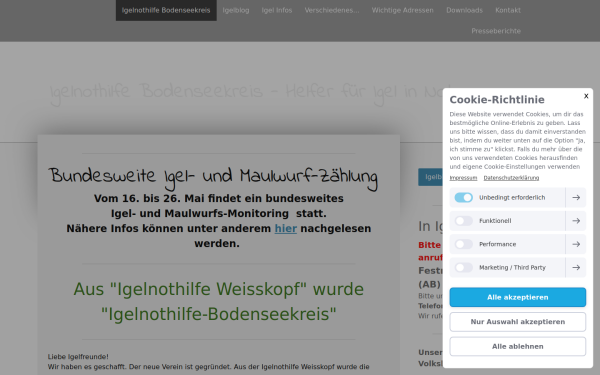Click the Bundesweite Igel- und Maulwurf-Zählung heading
The image size is (600, 375).
213,177
